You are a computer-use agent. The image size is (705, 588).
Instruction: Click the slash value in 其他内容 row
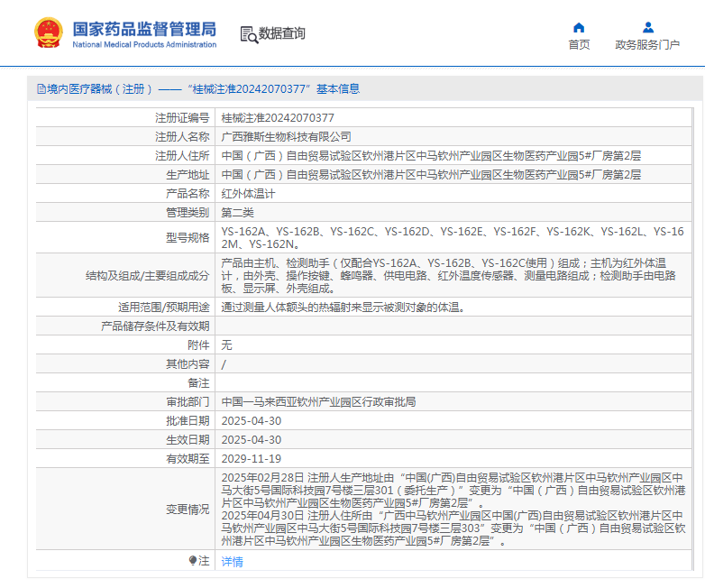pos(224,364)
